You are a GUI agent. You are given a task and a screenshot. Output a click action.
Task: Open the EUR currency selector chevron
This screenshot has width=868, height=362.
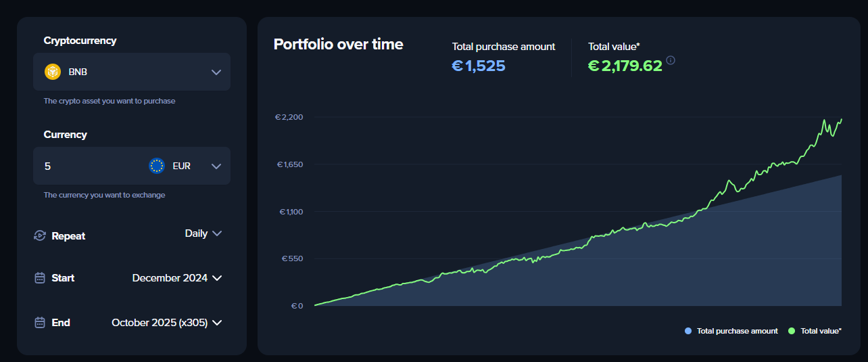coord(216,166)
